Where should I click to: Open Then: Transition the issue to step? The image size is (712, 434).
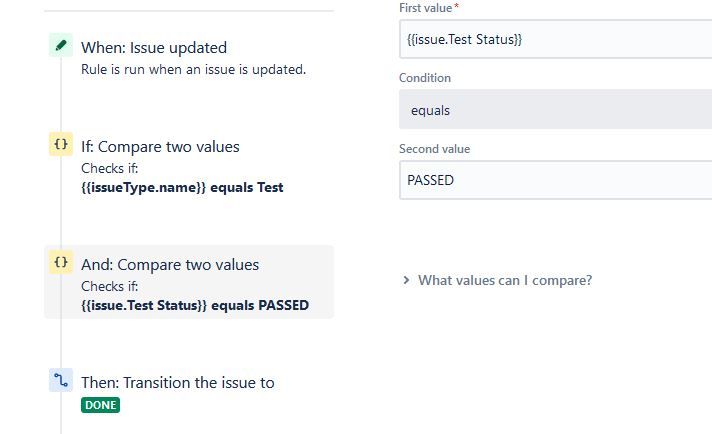(x=178, y=383)
